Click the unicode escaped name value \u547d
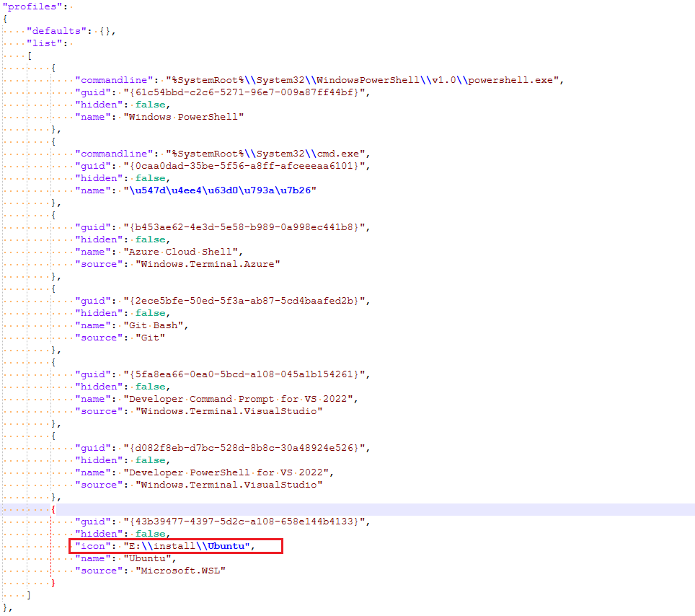The width and height of the screenshot is (695, 616). [220, 190]
